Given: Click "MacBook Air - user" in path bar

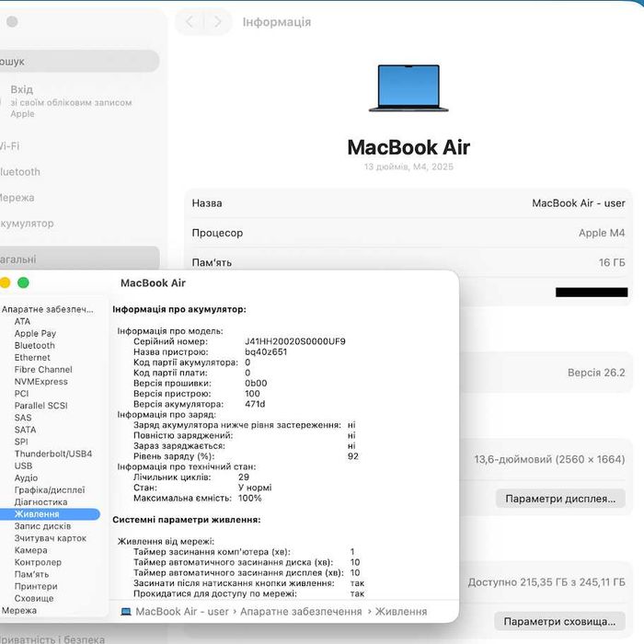Looking at the screenshot, I should [x=182, y=612].
